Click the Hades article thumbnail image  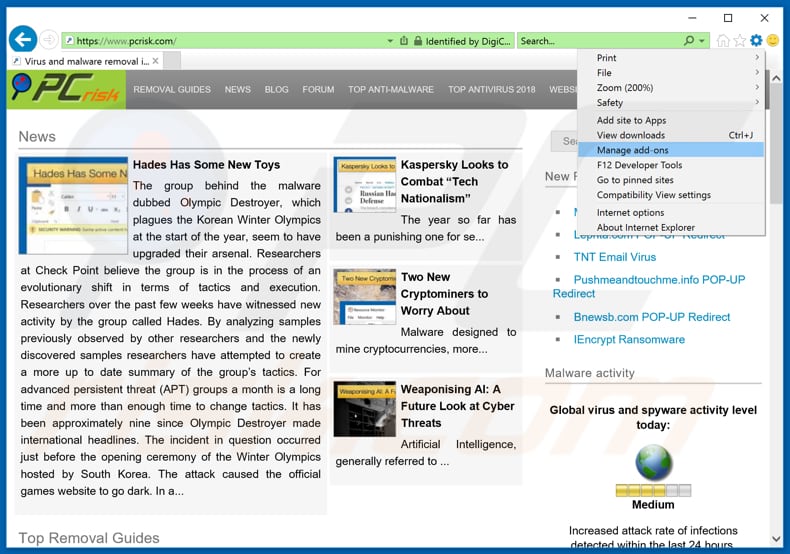pyautogui.click(x=73, y=205)
